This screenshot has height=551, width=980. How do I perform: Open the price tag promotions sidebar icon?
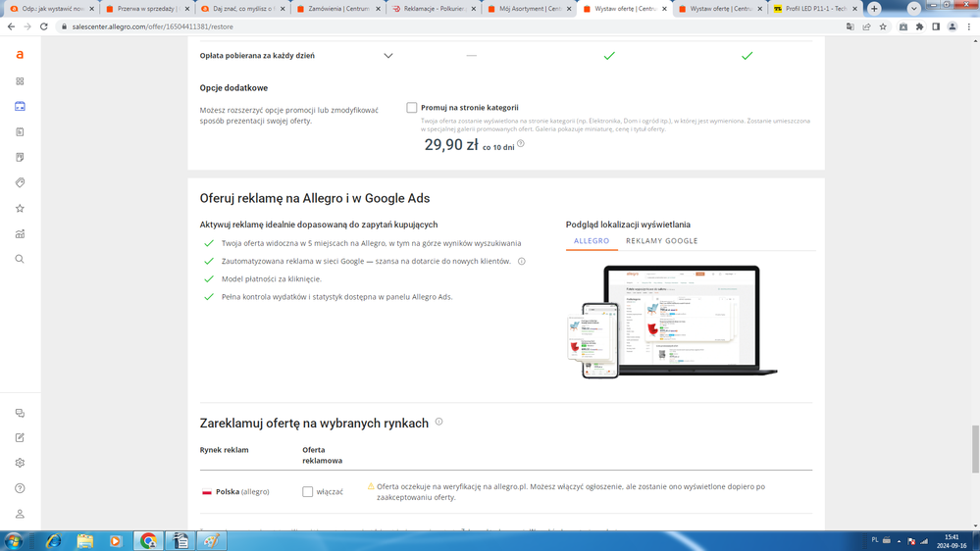pos(20,182)
